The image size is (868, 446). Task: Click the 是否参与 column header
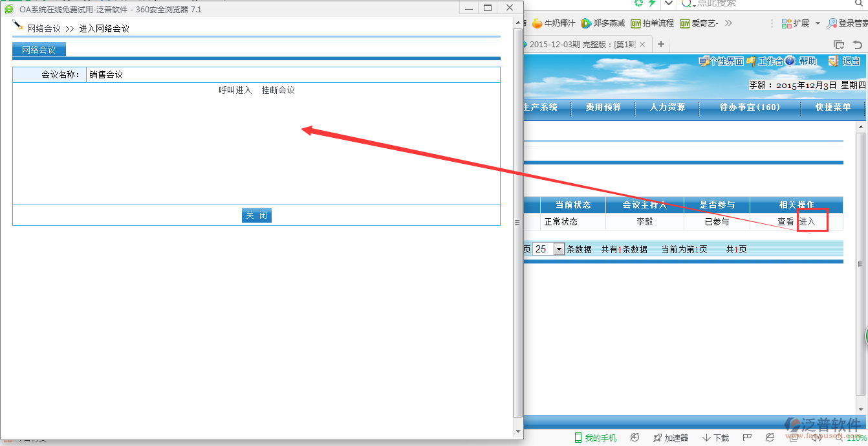717,205
